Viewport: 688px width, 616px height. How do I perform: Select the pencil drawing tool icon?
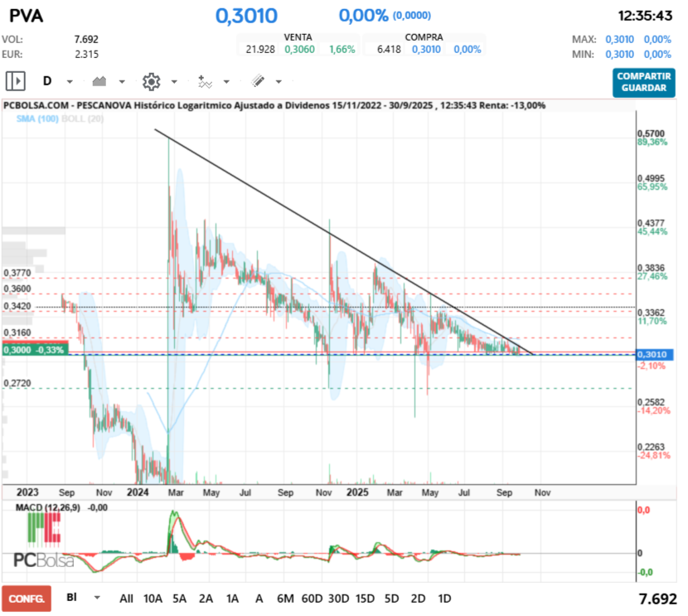coord(257,81)
